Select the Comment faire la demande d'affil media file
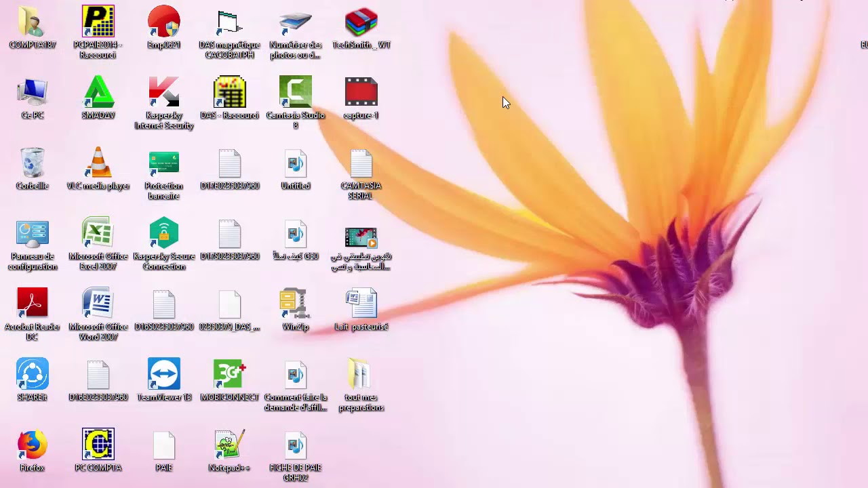The width and height of the screenshot is (868, 488). coord(296,374)
